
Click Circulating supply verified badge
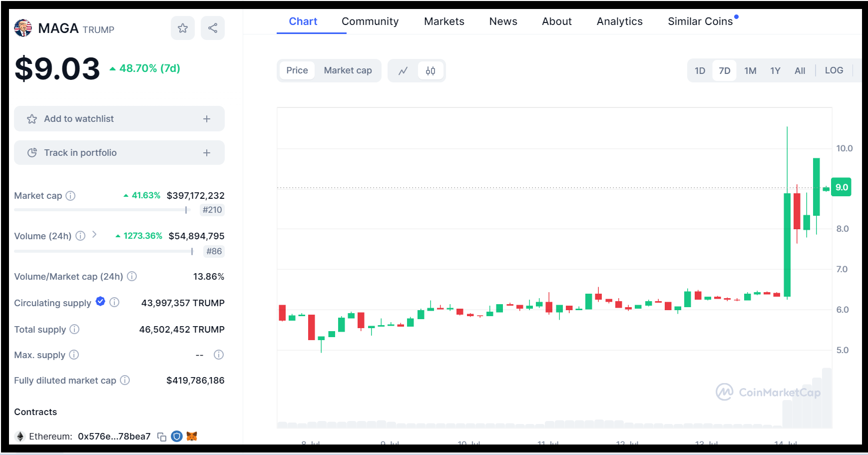click(x=100, y=301)
